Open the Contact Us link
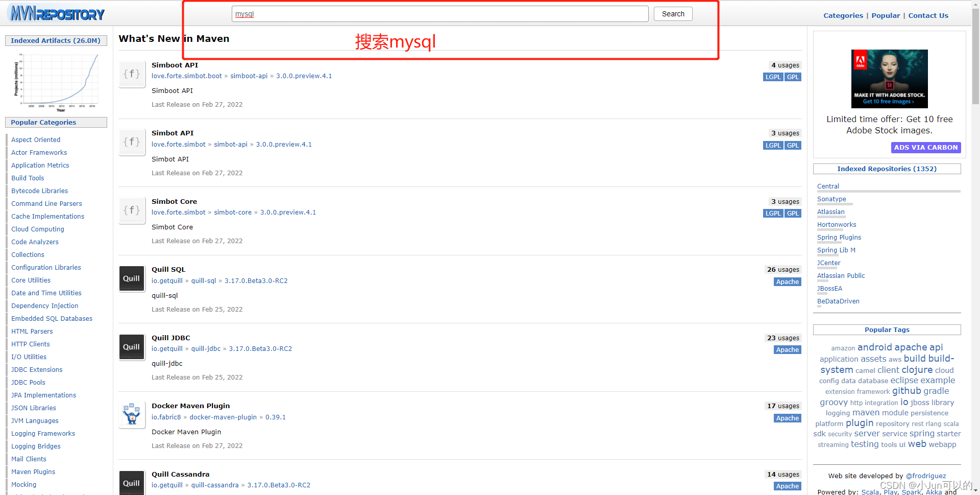Screen dimensions: 980x495 pos(928,15)
